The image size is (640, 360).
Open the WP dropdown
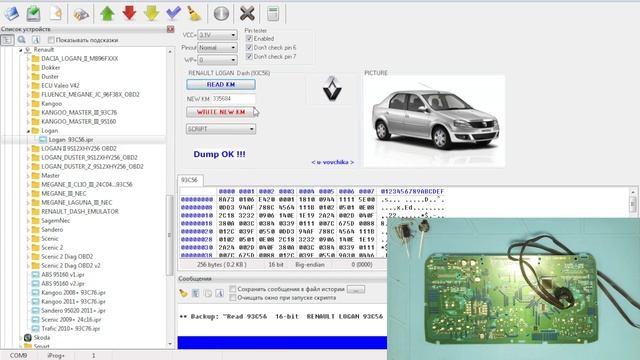click(217, 60)
